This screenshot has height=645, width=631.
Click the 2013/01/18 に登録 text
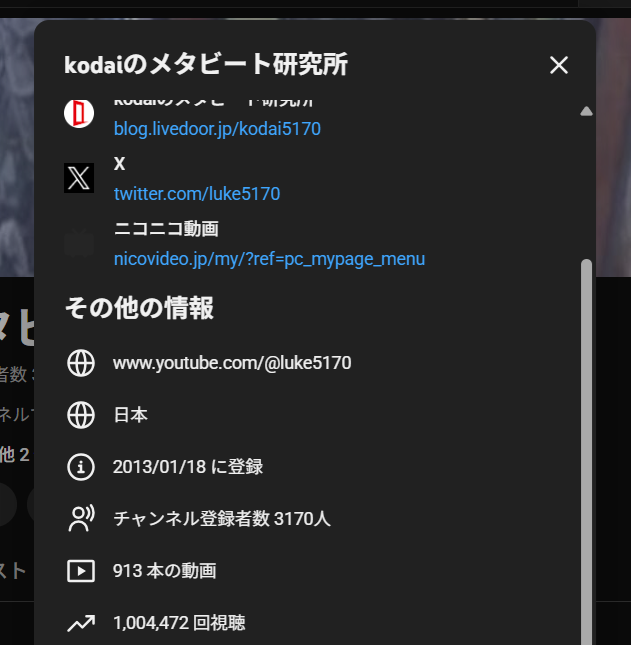188,467
